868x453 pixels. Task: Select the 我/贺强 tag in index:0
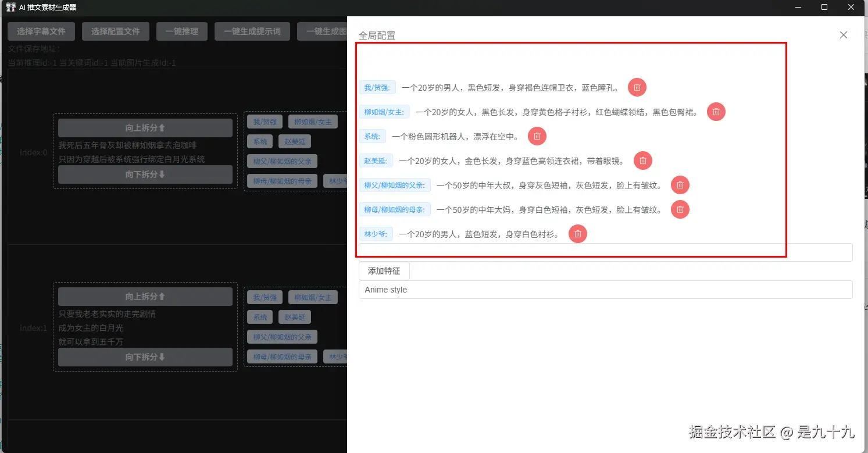[265, 122]
